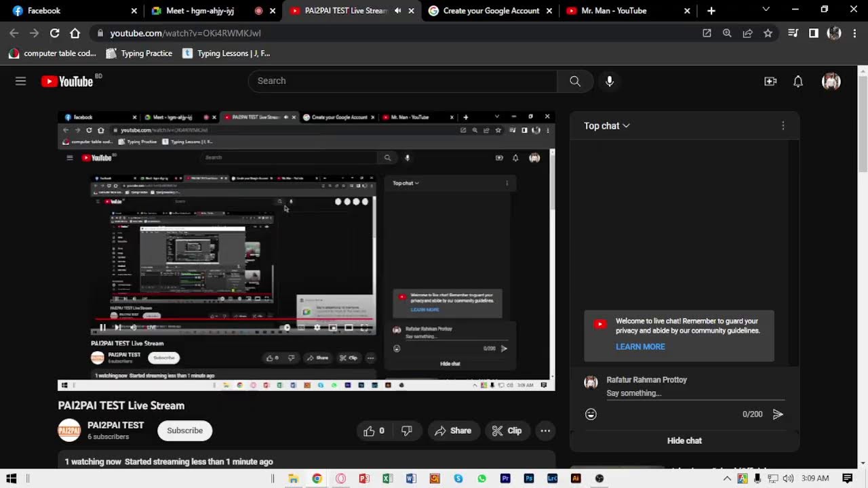Click the address bar URL
Viewport: 868px width, 488px height.
pos(185,33)
